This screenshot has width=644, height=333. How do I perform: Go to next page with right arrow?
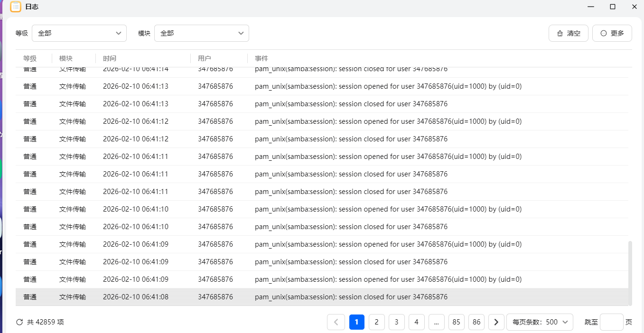496,322
